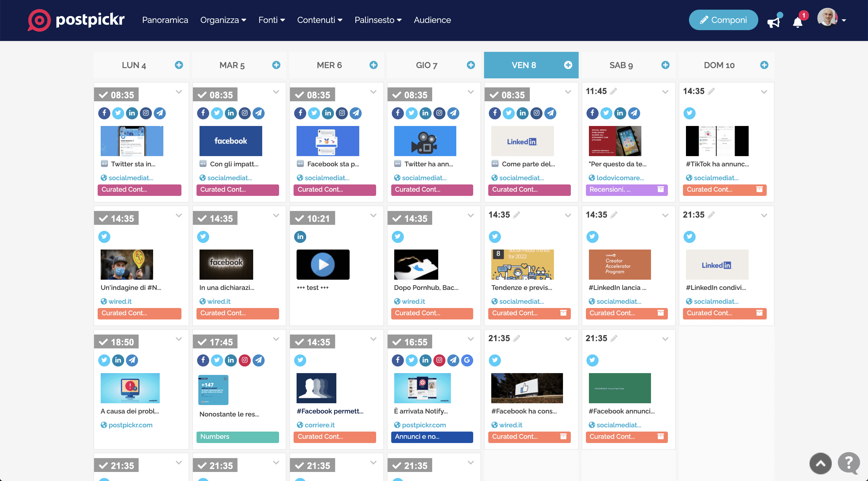Click the megaphone announcements icon
This screenshot has height=481, width=868.
coord(773,22)
